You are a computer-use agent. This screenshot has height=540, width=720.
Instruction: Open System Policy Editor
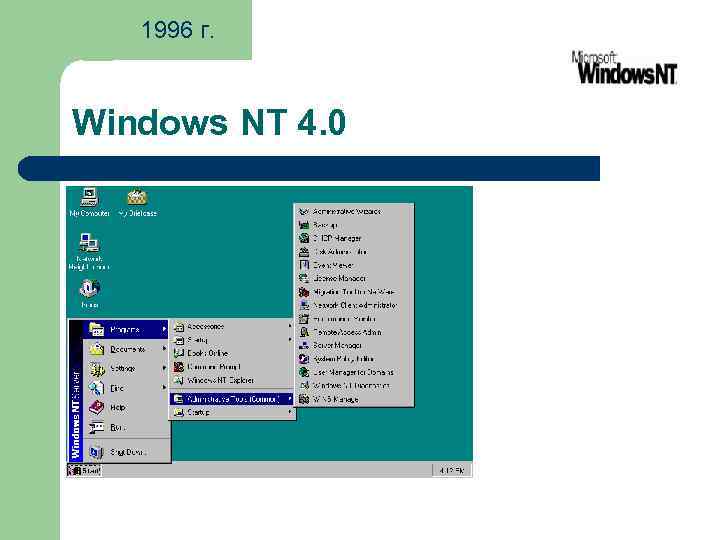(354, 359)
